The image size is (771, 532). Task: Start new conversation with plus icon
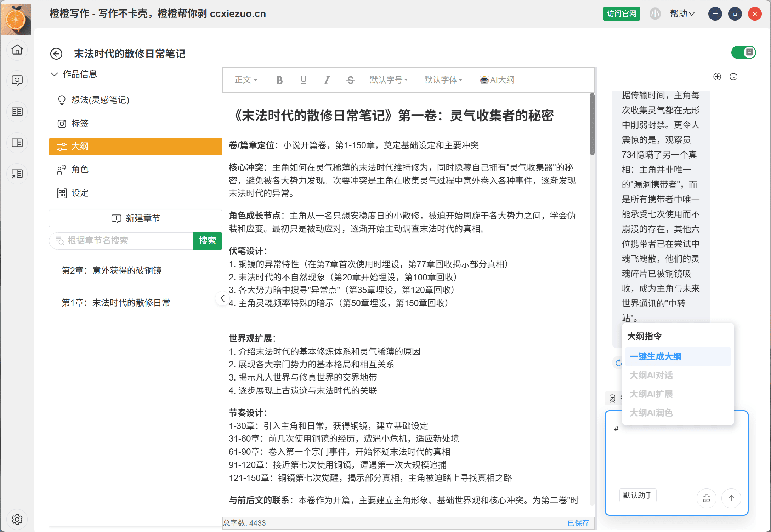coord(717,76)
